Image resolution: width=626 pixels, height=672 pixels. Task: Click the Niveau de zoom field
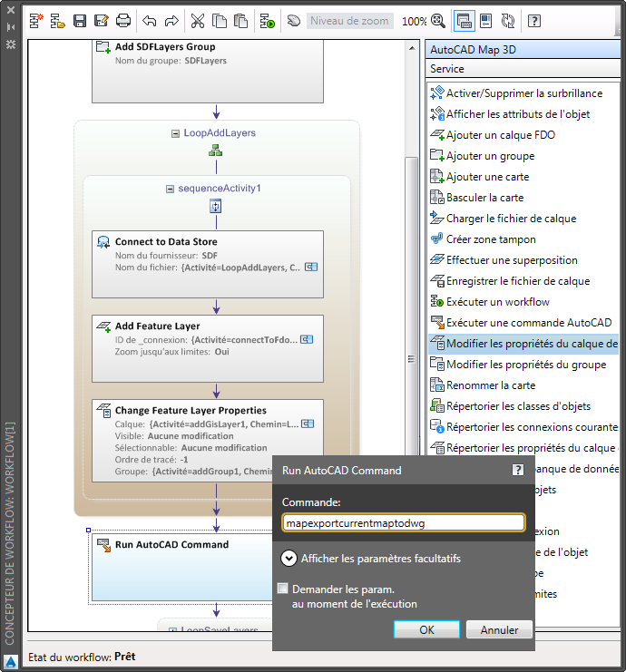(350, 21)
